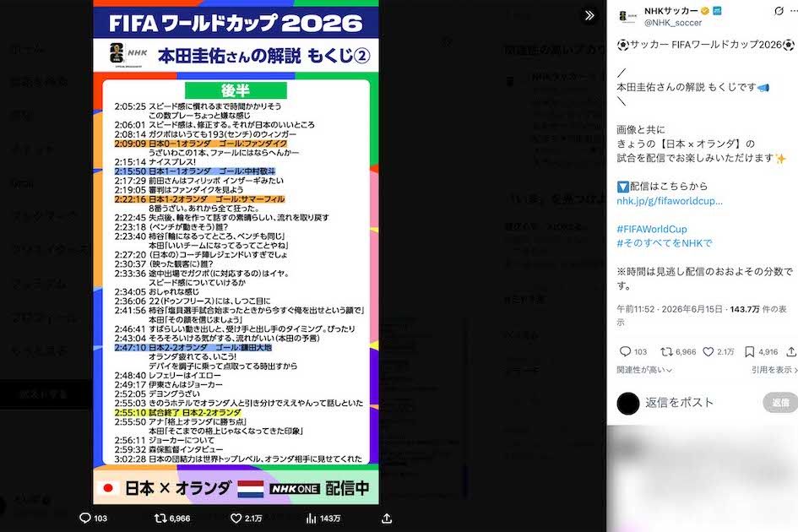The height and width of the screenshot is (532, 798).
Task: Open the #そのすべてをNHKで hashtag
Action: [x=664, y=243]
